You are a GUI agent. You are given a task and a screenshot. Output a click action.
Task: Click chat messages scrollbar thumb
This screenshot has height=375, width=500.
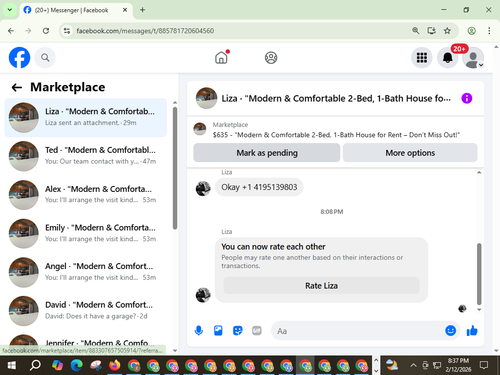(x=479, y=274)
